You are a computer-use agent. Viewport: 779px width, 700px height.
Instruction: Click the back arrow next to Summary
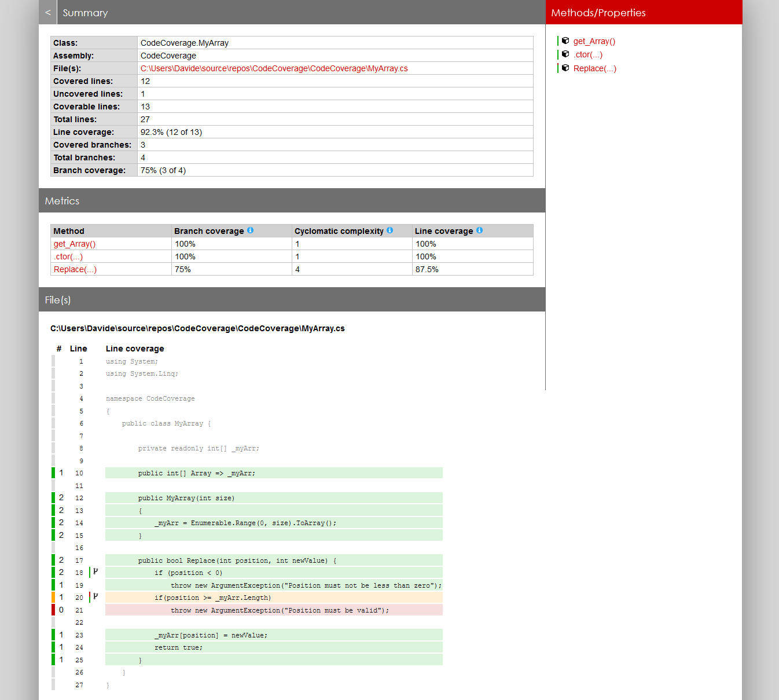tap(47, 12)
